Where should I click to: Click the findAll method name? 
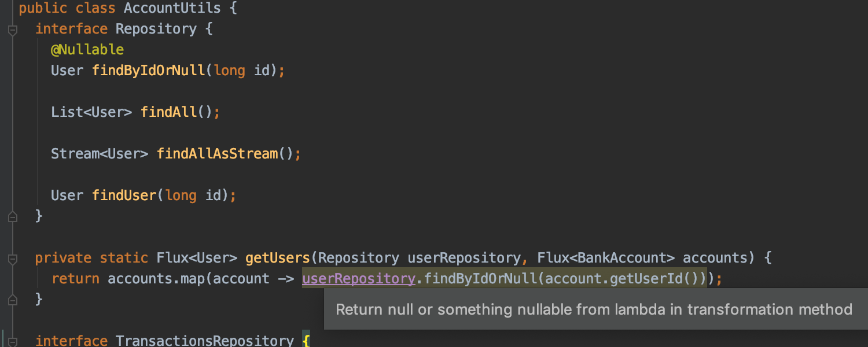(x=169, y=112)
